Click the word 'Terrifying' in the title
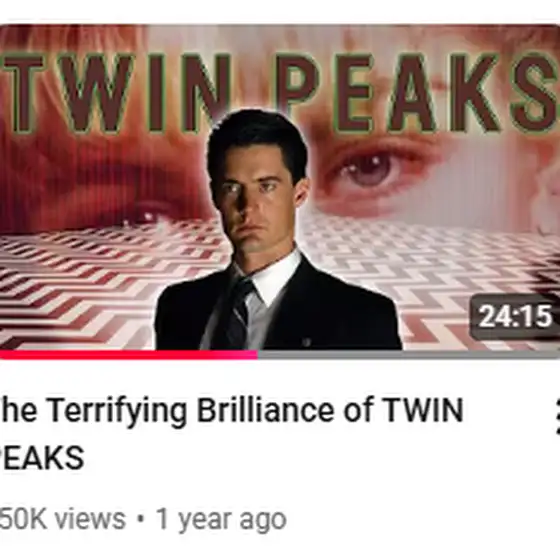This screenshot has width=560, height=560. [117, 411]
